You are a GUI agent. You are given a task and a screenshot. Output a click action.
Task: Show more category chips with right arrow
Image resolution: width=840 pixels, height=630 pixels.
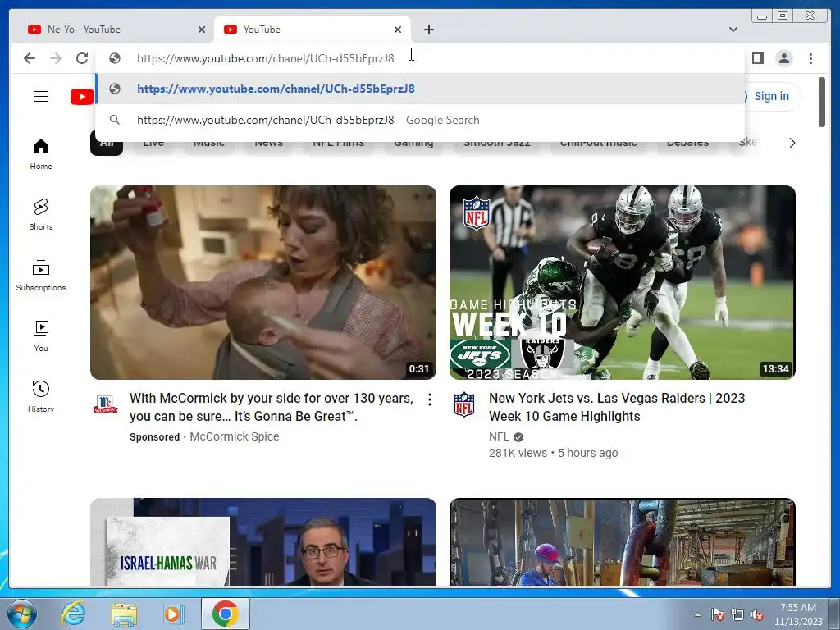[x=792, y=143]
